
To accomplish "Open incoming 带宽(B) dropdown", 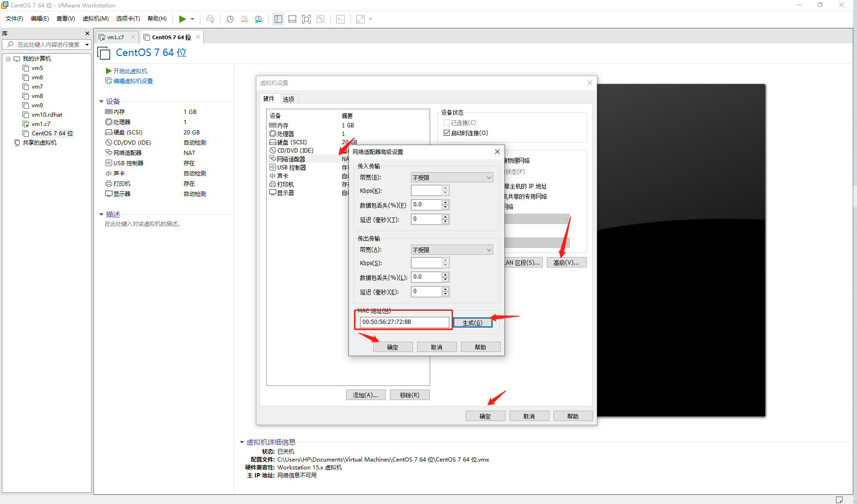I will pyautogui.click(x=452, y=178).
